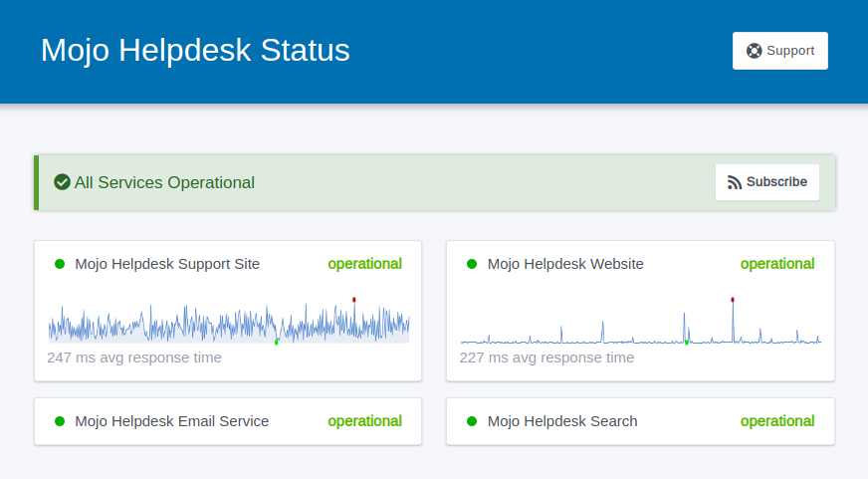This screenshot has width=868, height=479.
Task: Click the lifebuoy icon in Support button
Action: 754,51
